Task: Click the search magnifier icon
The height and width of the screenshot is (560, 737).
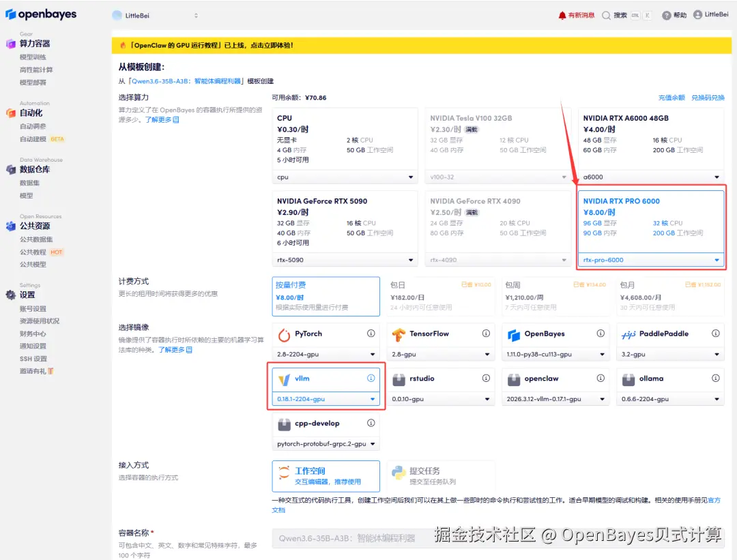Action: tap(607, 16)
